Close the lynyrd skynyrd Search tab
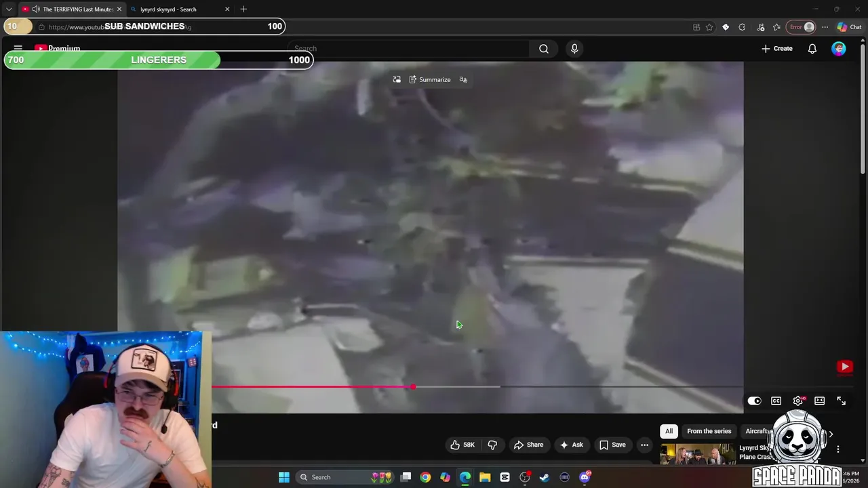Image resolution: width=868 pixels, height=488 pixels. click(227, 9)
